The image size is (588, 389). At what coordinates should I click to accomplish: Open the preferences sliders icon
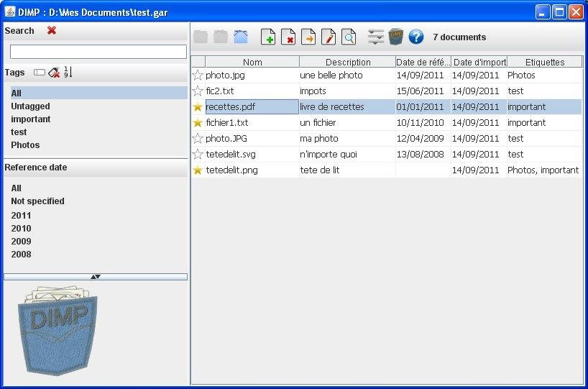375,37
